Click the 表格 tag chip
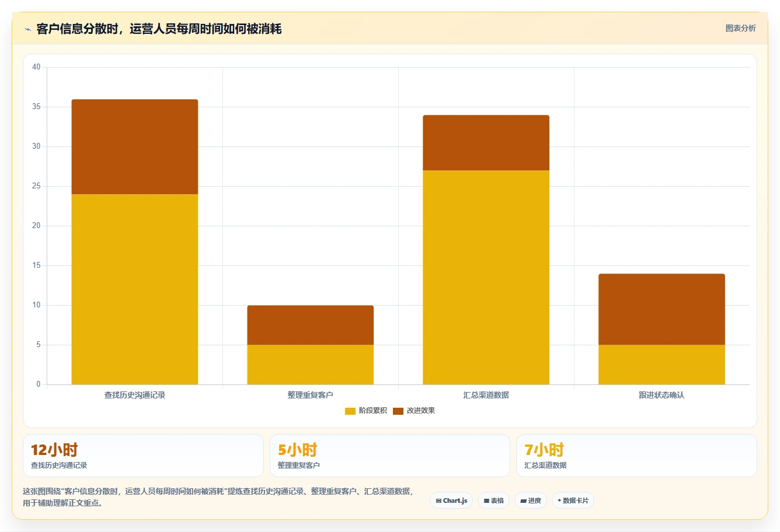 [493, 501]
